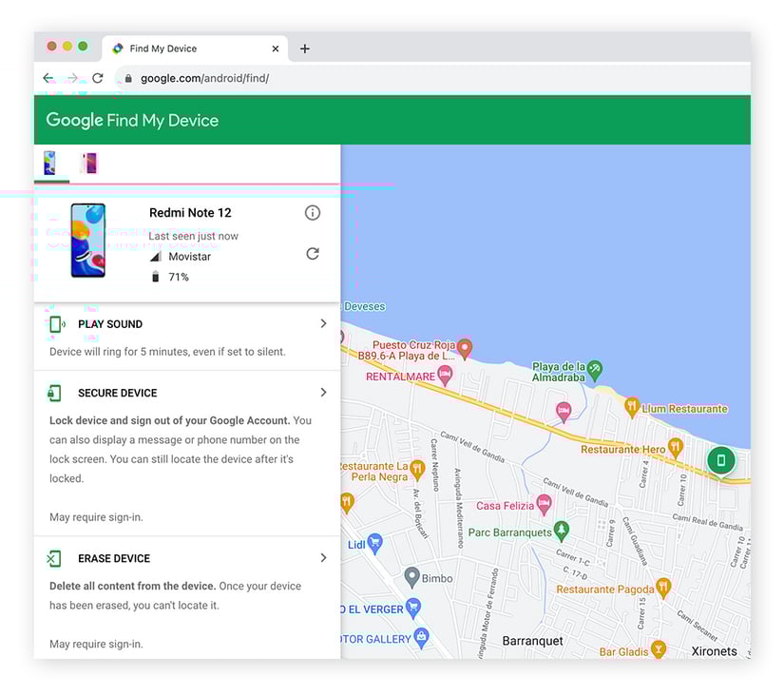Reload the page with browser refresh button
The height and width of the screenshot is (696, 784).
point(97,78)
